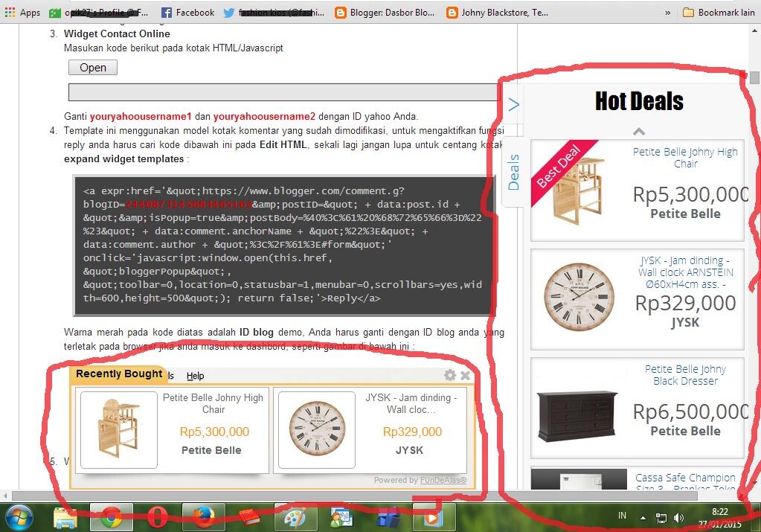Click the up chevron under Hot Deals
The width and height of the screenshot is (761, 532).
click(639, 132)
